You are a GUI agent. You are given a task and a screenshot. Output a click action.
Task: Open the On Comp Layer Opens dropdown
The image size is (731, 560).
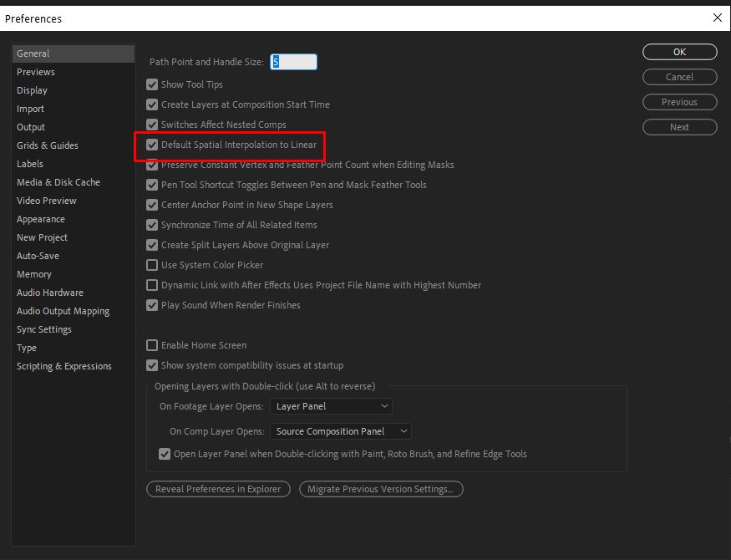[x=341, y=431]
